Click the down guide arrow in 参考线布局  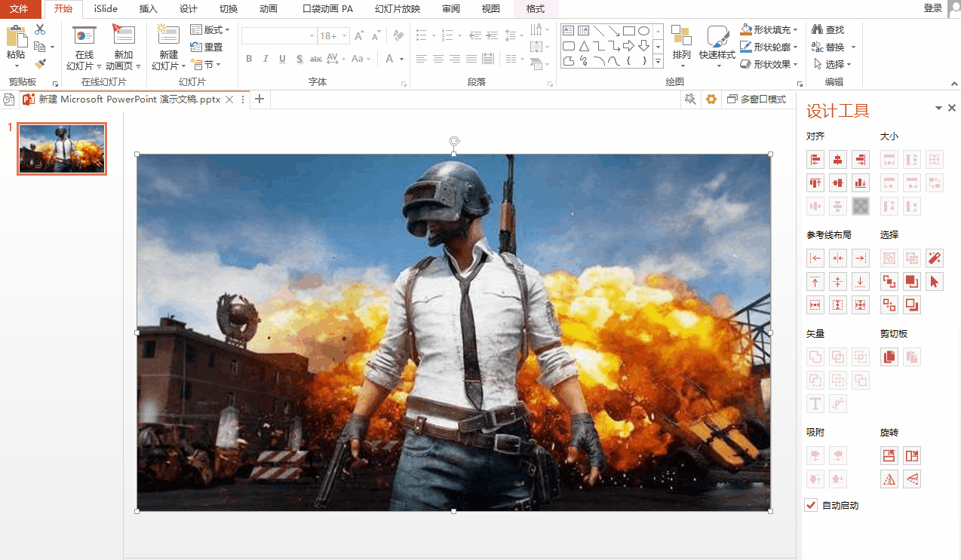pyautogui.click(x=860, y=282)
